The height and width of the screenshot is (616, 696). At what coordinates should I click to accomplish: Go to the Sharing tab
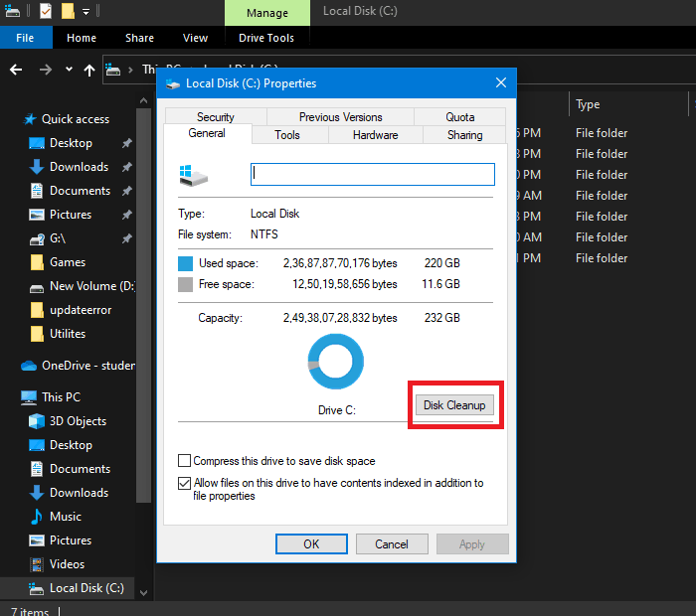464,135
